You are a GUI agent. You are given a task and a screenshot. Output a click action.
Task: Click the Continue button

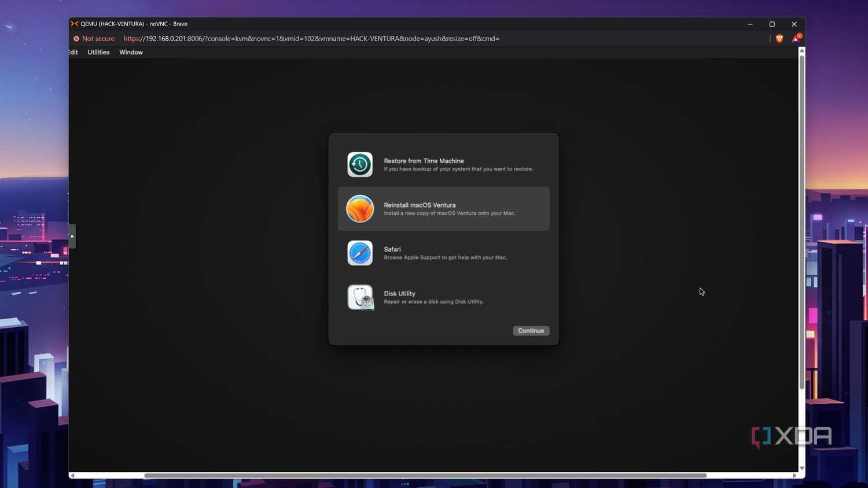pyautogui.click(x=531, y=331)
